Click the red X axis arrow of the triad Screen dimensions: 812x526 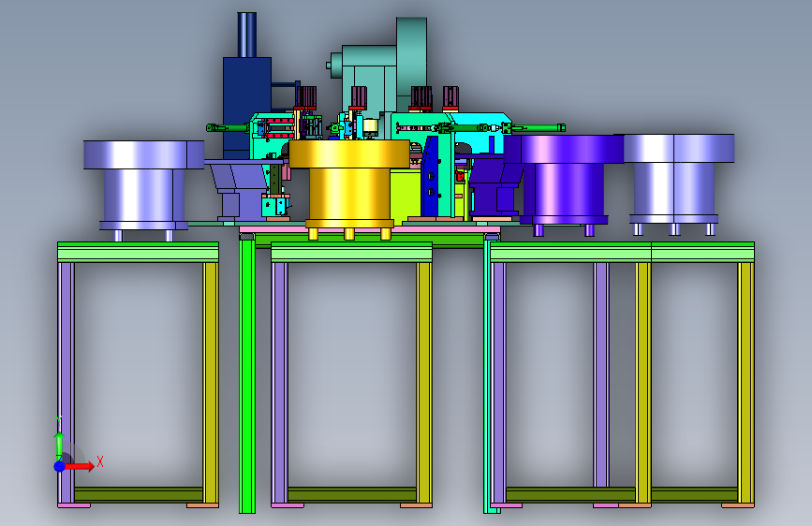click(x=81, y=466)
